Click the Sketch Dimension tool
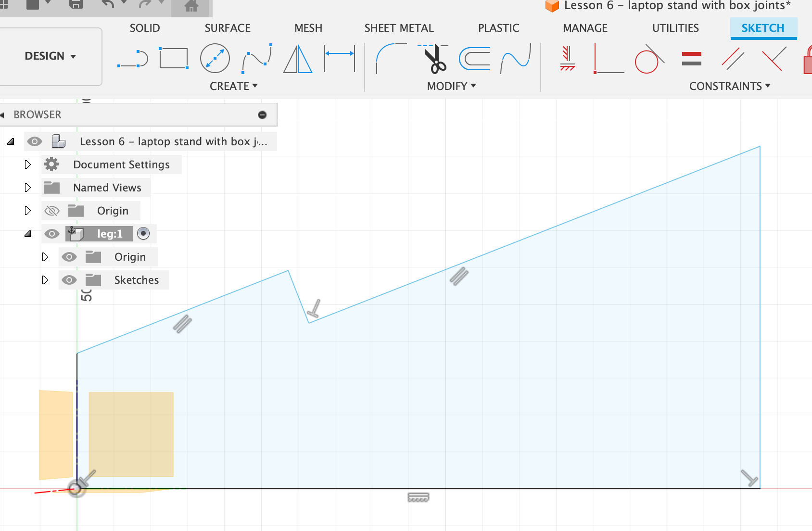 point(340,59)
